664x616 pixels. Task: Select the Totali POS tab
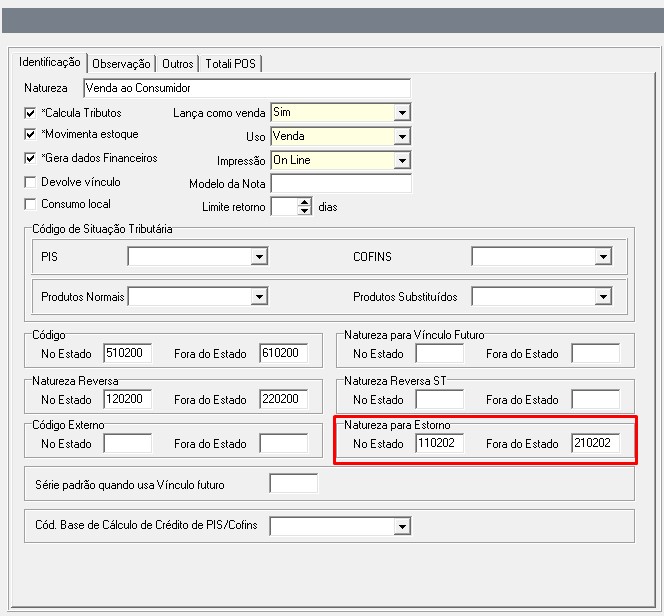point(231,64)
